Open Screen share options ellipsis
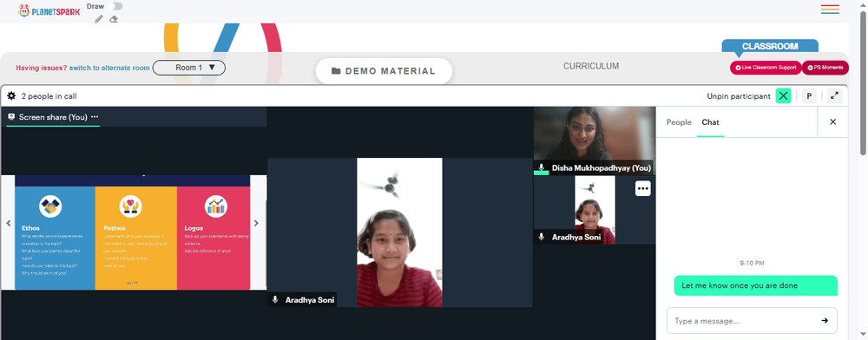Viewport: 868px width, 340px height. 95,116
